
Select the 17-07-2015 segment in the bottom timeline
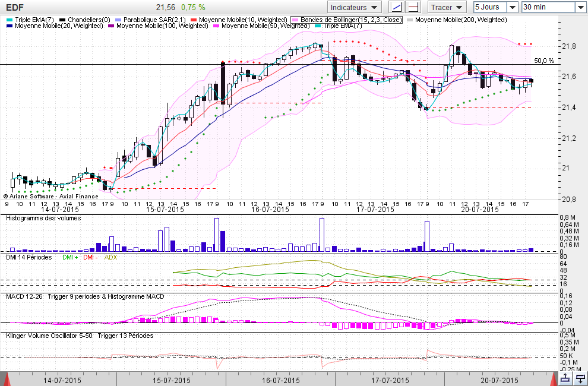[390, 379]
